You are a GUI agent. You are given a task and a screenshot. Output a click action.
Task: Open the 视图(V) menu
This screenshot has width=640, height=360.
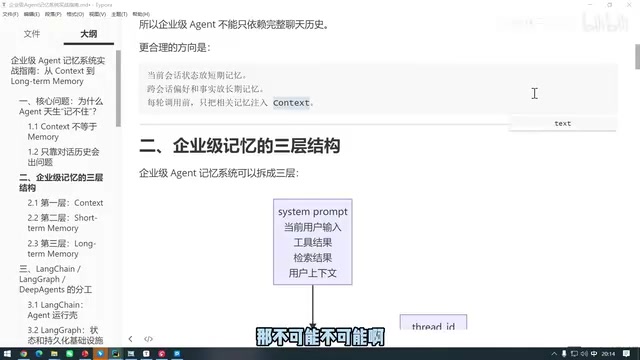point(97,14)
